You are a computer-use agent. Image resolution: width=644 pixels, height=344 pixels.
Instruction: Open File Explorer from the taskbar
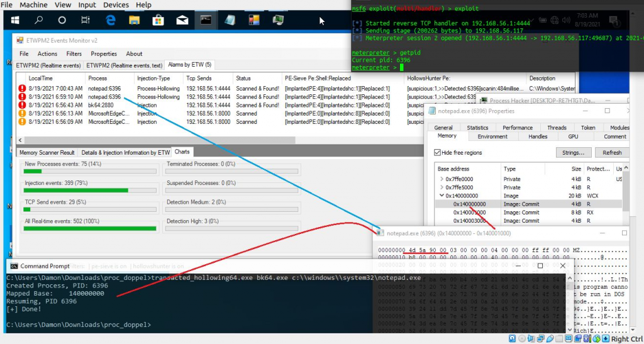135,20
